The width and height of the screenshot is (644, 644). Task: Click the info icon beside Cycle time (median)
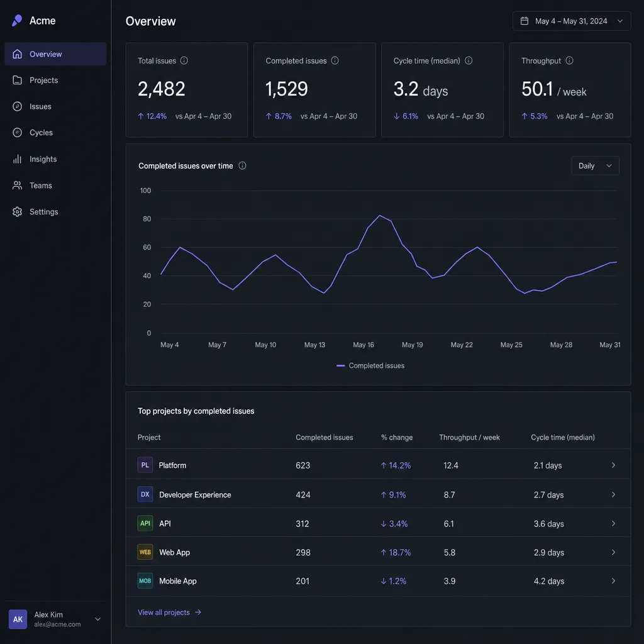[468, 60]
